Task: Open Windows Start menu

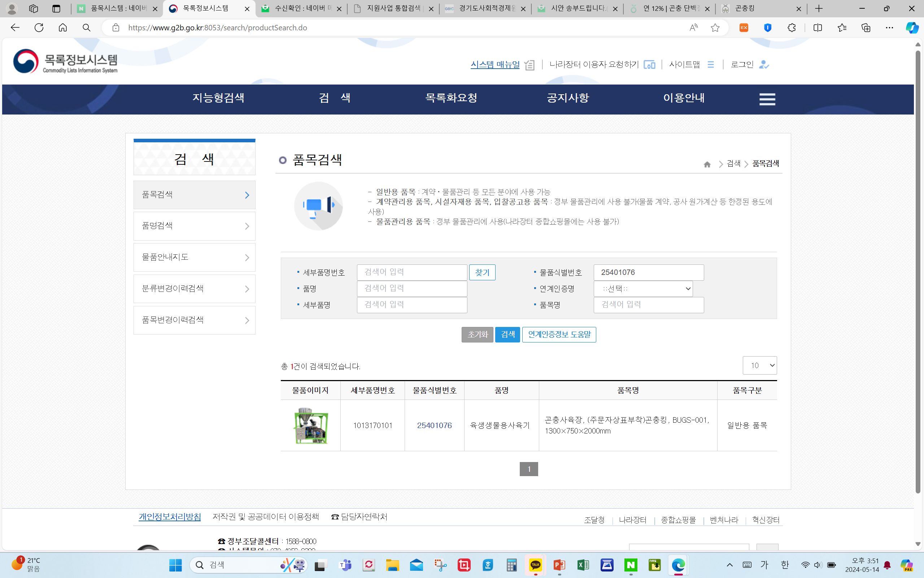Action: 176,565
